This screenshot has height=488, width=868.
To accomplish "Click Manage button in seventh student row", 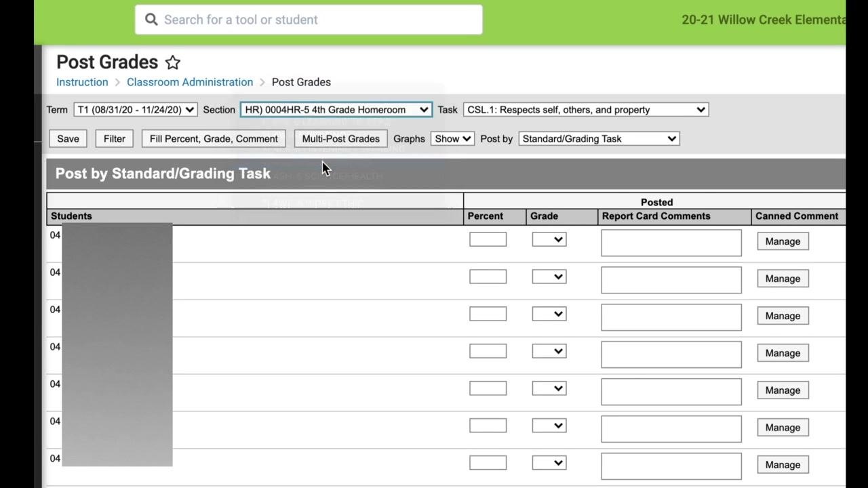I will point(783,465).
